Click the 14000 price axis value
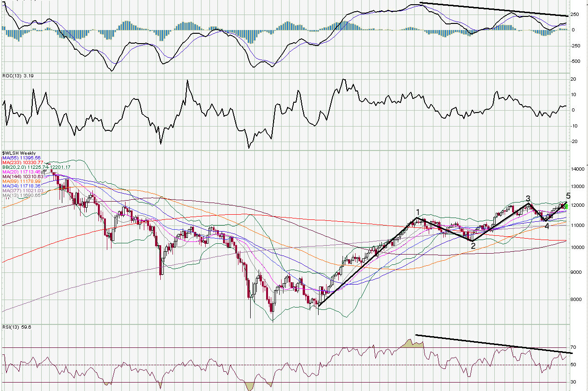The width and height of the screenshot is (588, 391). click(579, 169)
